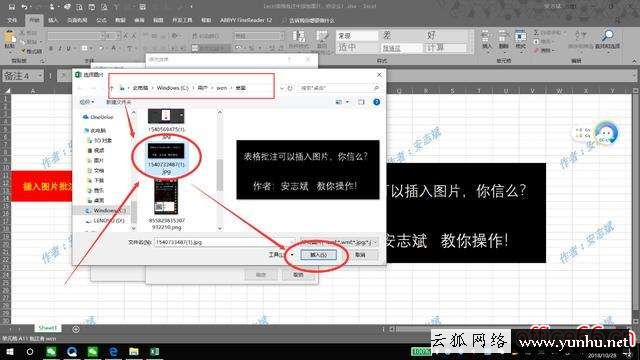Image resolution: width=640 pixels, height=360 pixels.
Task: Collapse the ribbon with the chevron
Action: pos(634,61)
